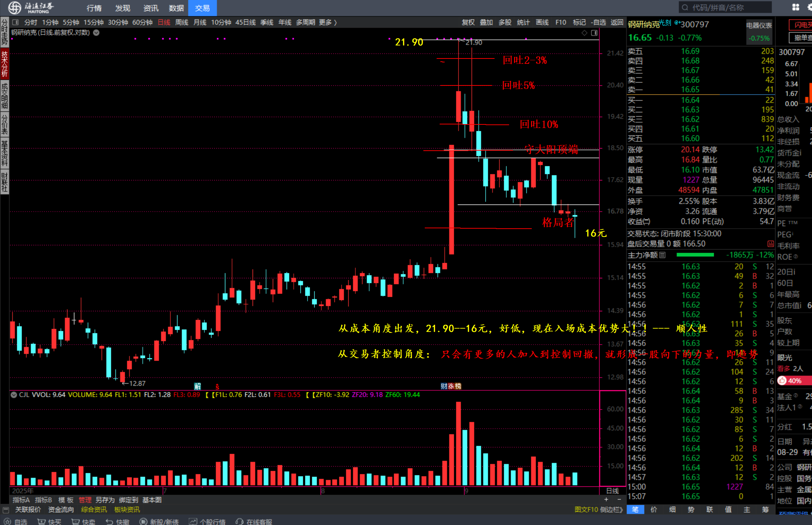Open the 资金流向 tab
812x525 pixels.
coord(61,510)
